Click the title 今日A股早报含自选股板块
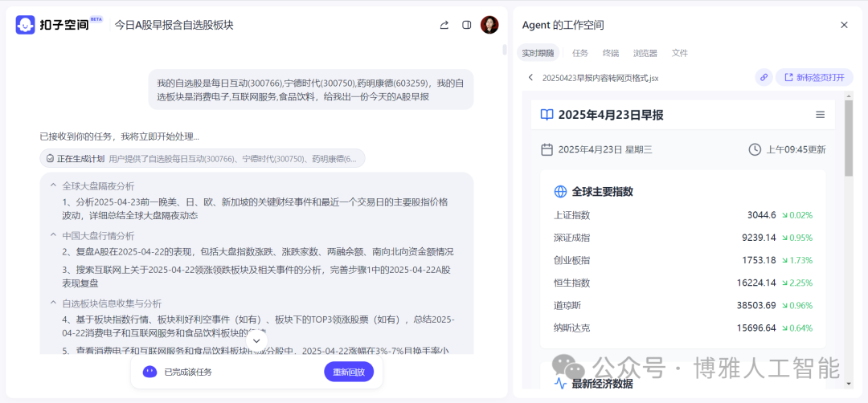868x403 pixels. click(x=174, y=25)
